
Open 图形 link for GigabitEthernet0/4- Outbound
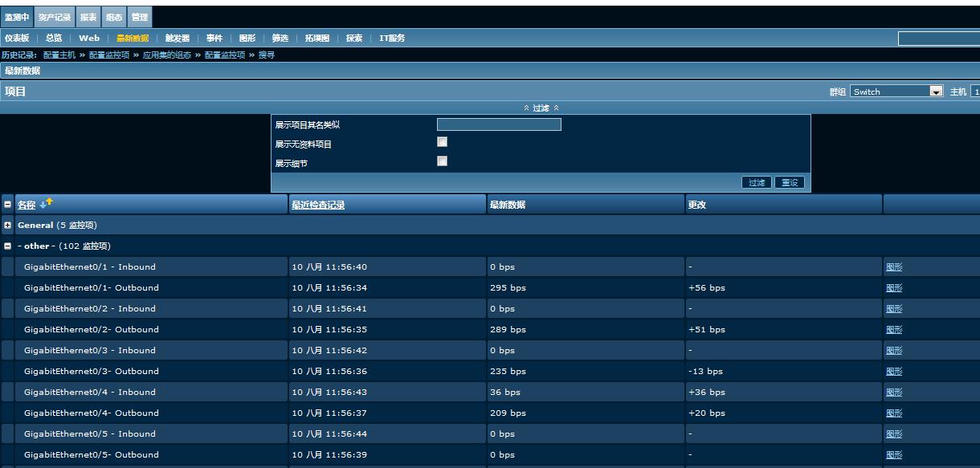click(x=894, y=413)
